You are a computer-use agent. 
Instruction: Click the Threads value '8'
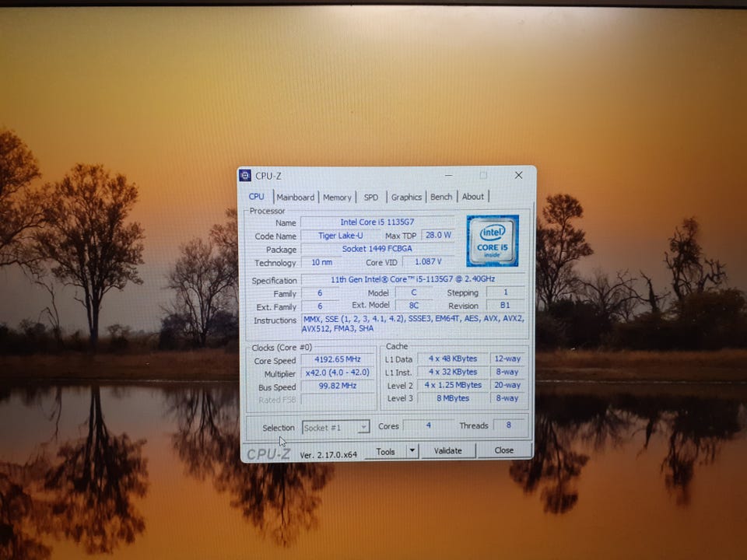pos(509,425)
